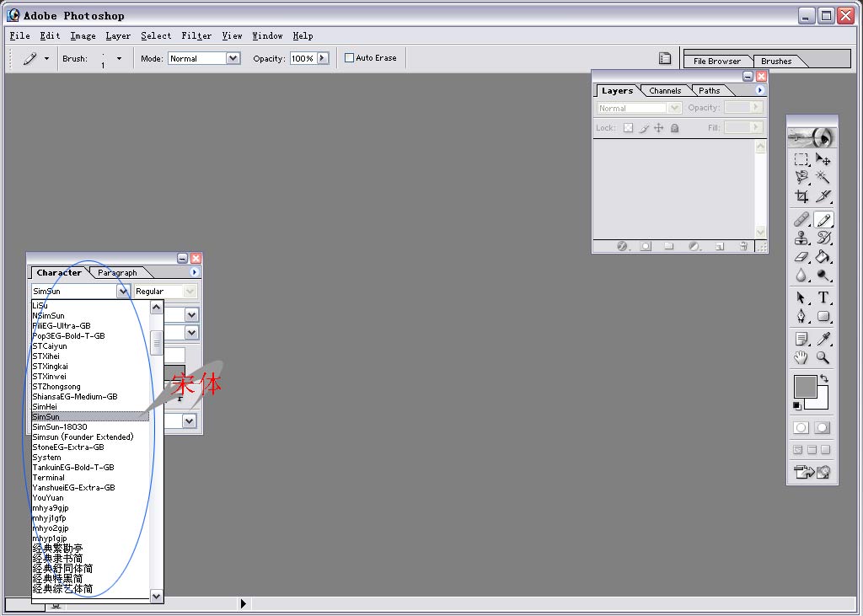Switch to the Paths tab
The image size is (863, 616).
point(710,91)
